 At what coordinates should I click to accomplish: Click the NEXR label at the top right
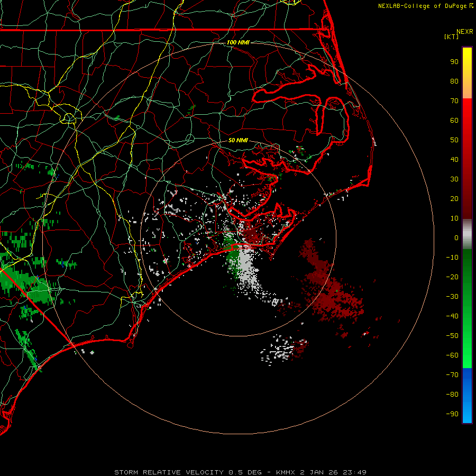(x=465, y=32)
